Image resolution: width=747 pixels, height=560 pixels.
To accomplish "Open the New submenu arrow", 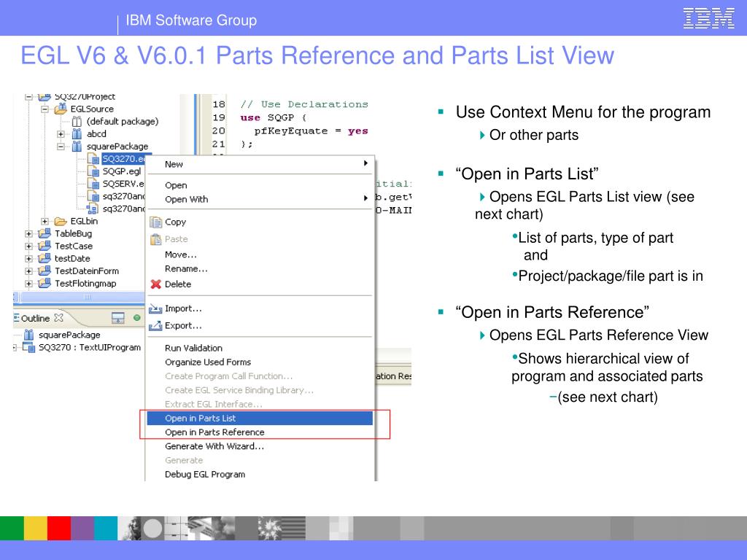I will [365, 163].
